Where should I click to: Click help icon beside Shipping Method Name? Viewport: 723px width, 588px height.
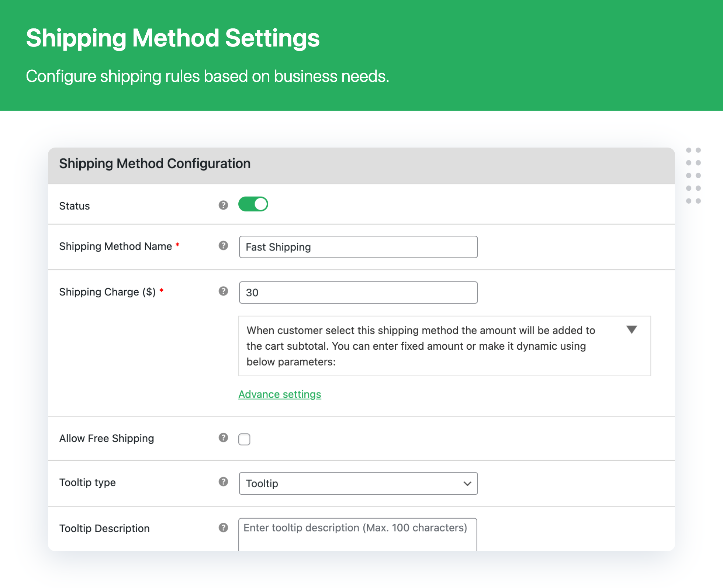click(223, 246)
